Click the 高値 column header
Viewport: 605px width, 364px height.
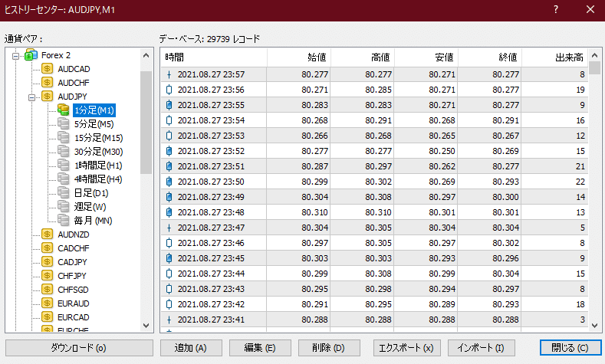tap(362, 57)
